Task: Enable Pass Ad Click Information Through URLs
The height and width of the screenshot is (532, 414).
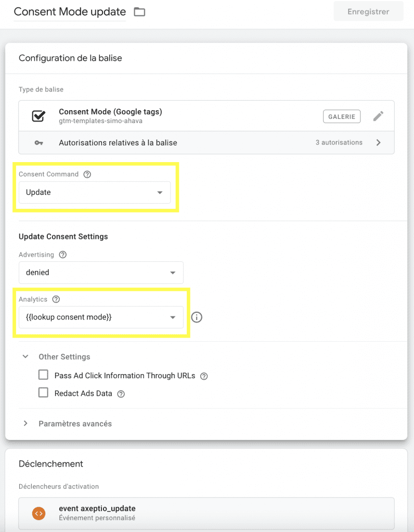Action: [x=44, y=375]
